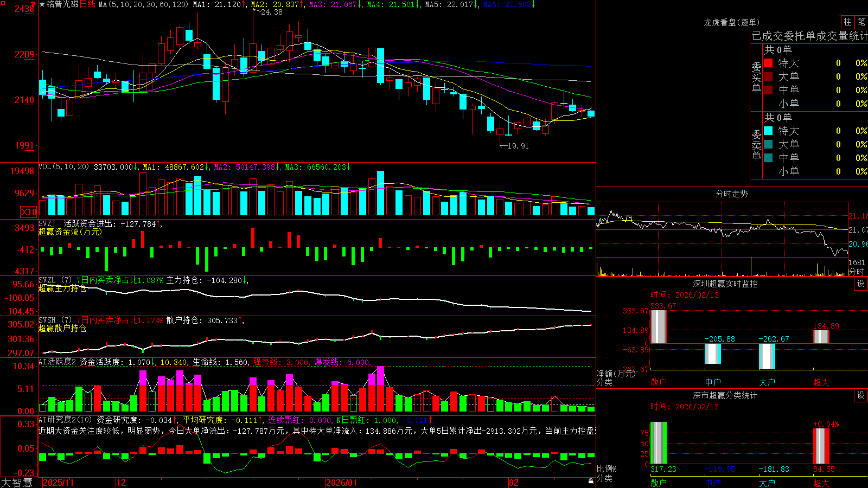Viewport: 868px width, 488px height.
Task: Click the cyan 特大 swatch under 委卖单
Action: click(x=768, y=131)
